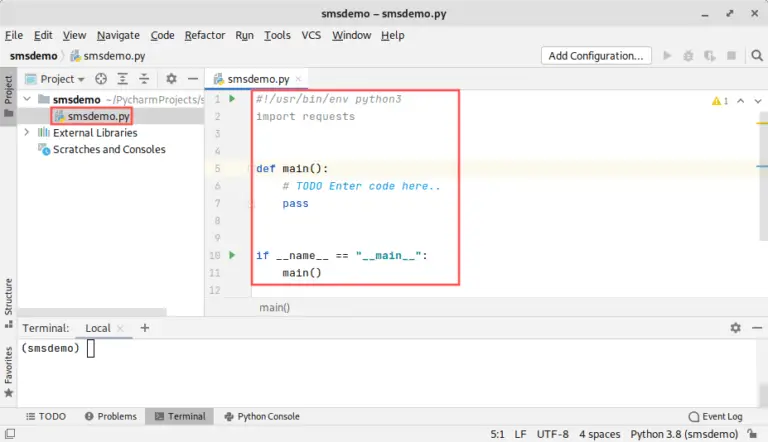The image size is (768, 442).
Task: Click Run with Coverage icon
Action: tap(710, 56)
